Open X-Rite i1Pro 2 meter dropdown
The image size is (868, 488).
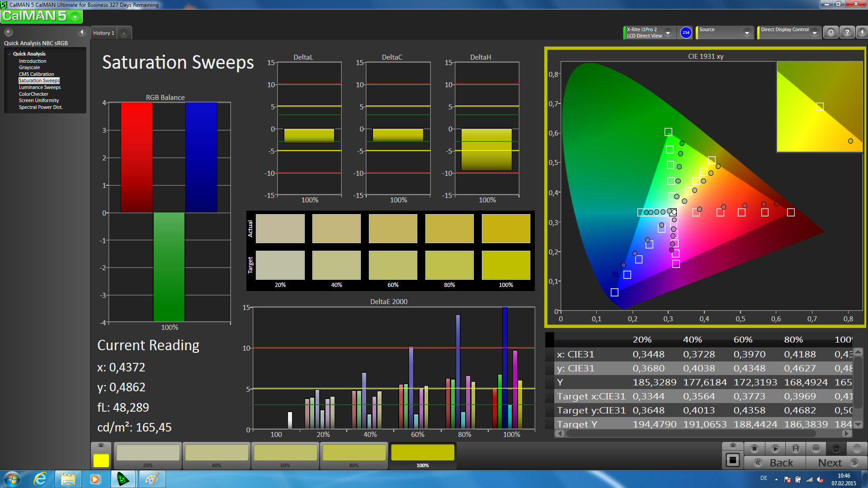668,33
